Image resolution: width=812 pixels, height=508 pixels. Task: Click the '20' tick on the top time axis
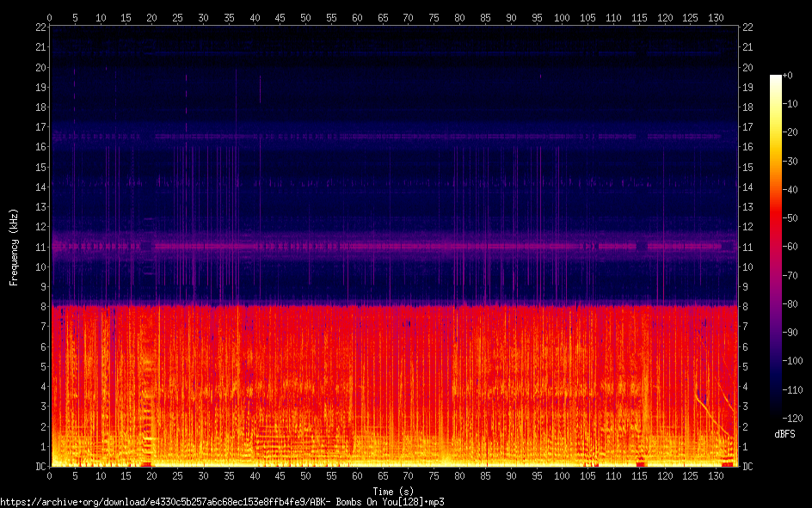pyautogui.click(x=152, y=17)
